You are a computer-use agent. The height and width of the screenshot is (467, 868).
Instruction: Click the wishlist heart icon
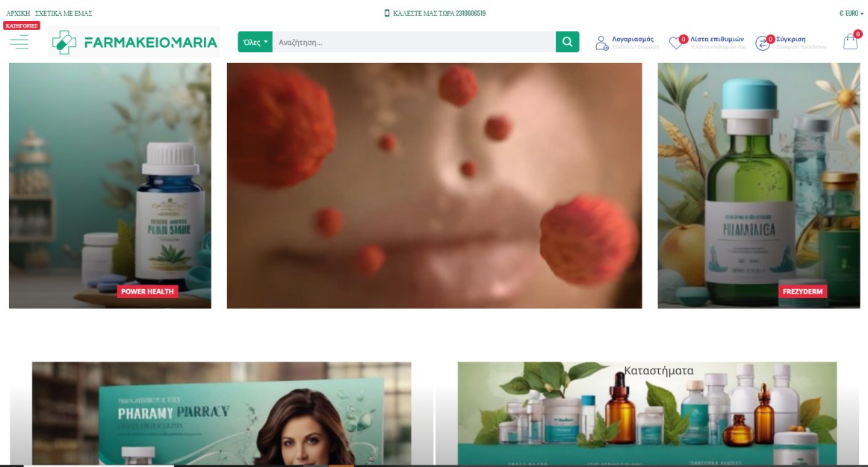click(x=675, y=43)
